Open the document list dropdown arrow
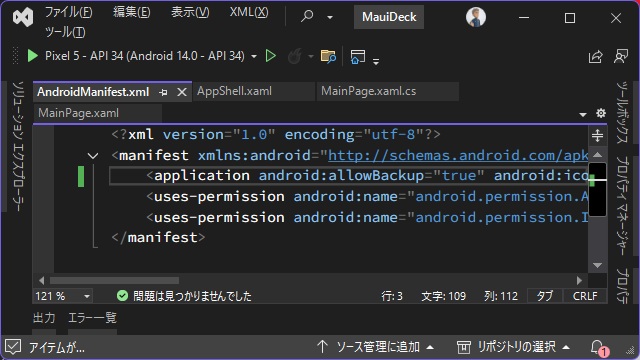The width and height of the screenshot is (640, 360). click(x=583, y=114)
